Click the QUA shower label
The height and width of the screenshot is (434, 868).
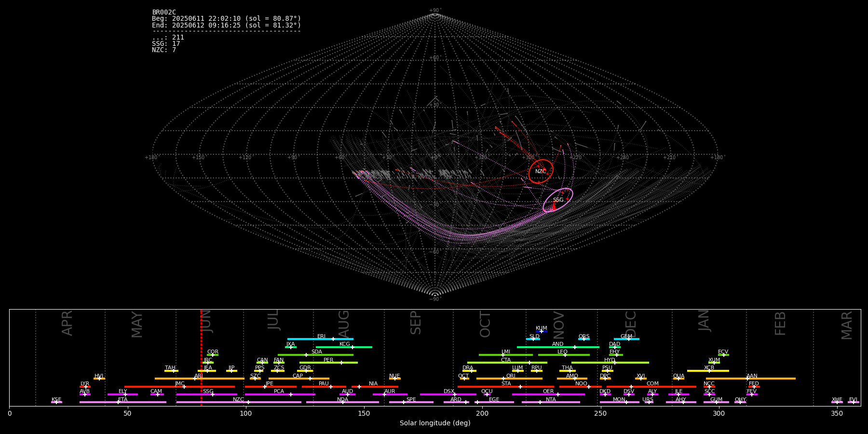click(679, 376)
